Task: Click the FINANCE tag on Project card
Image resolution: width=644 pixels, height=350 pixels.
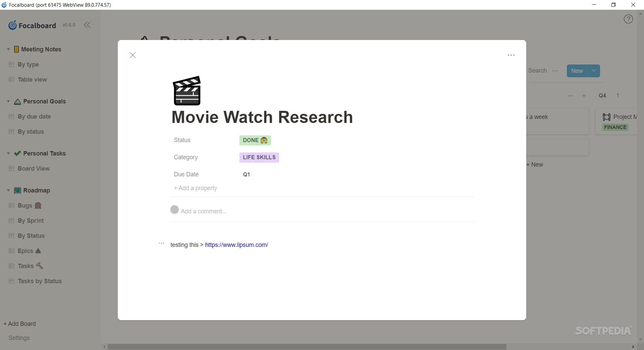Action: (615, 127)
